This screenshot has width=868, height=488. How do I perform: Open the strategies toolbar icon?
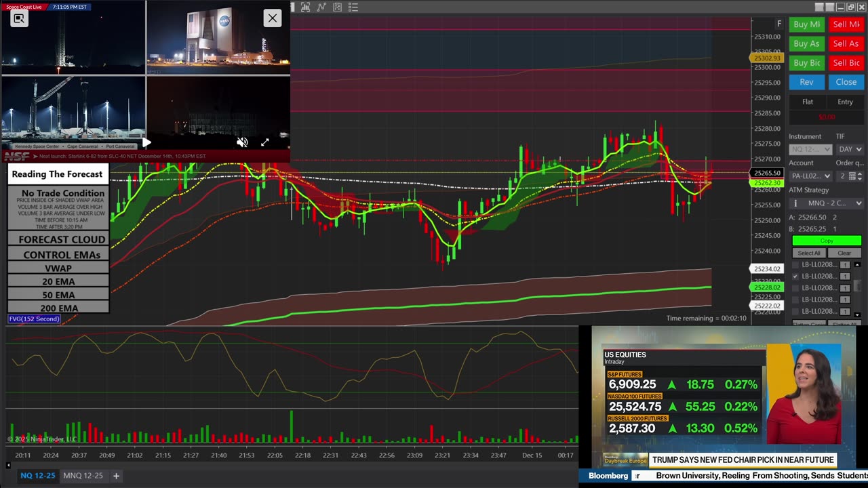click(x=338, y=7)
